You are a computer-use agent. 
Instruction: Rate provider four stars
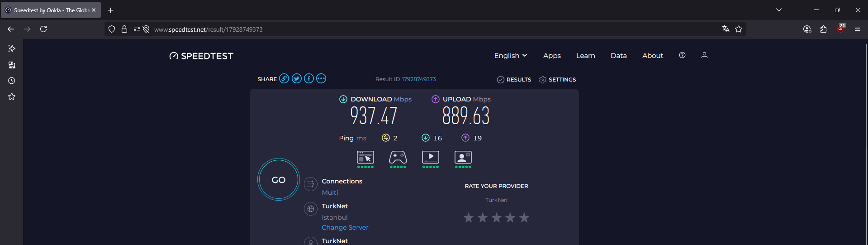[x=510, y=218]
